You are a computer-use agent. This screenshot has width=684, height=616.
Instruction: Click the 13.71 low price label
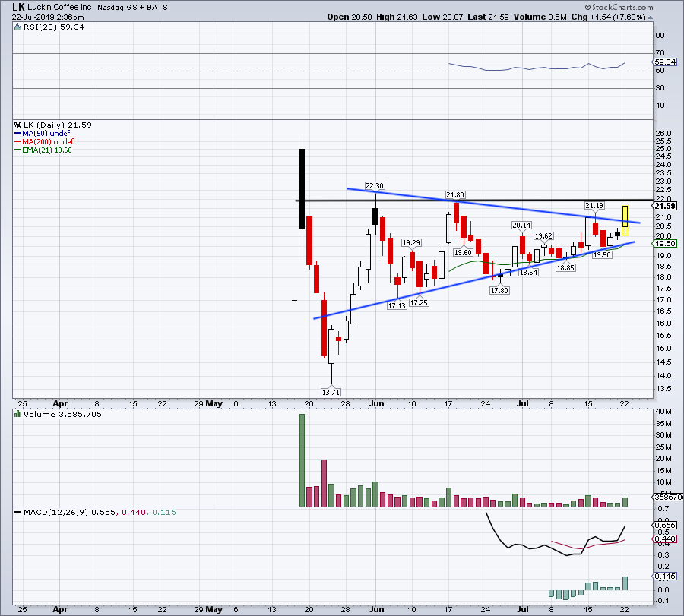(331, 392)
